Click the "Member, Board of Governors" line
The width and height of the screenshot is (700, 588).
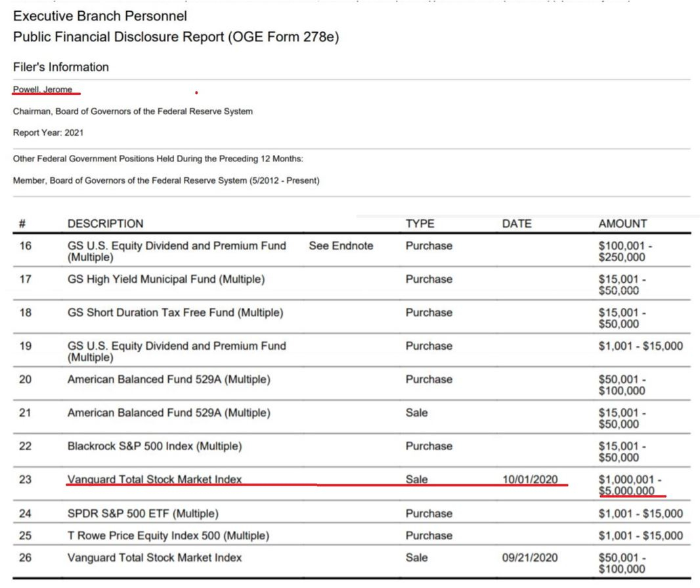click(x=166, y=180)
